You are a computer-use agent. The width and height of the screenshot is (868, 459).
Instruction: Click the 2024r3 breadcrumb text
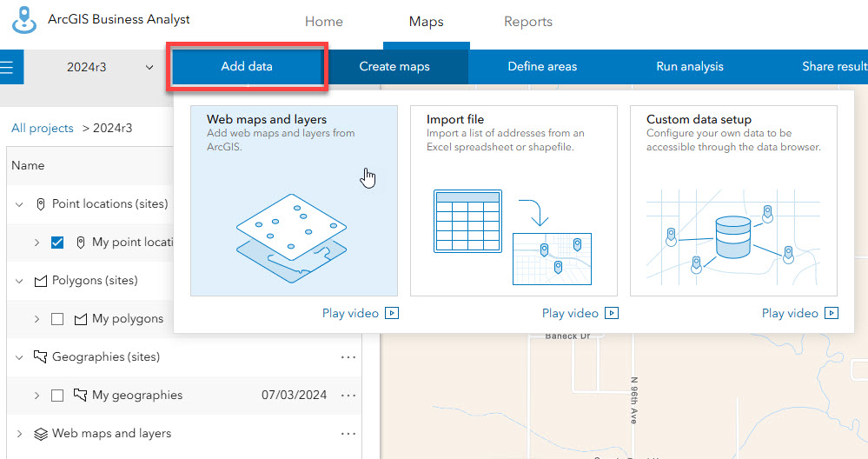coord(112,128)
